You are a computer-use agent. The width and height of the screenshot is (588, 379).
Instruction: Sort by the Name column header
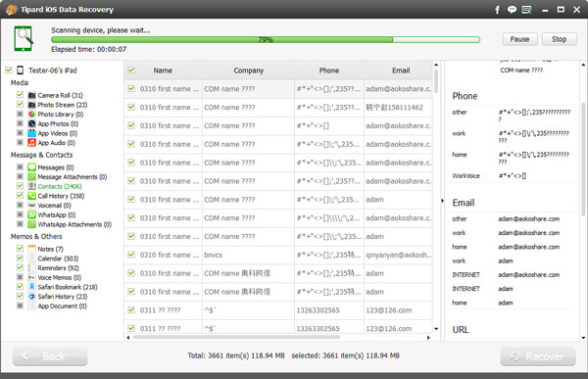(163, 71)
